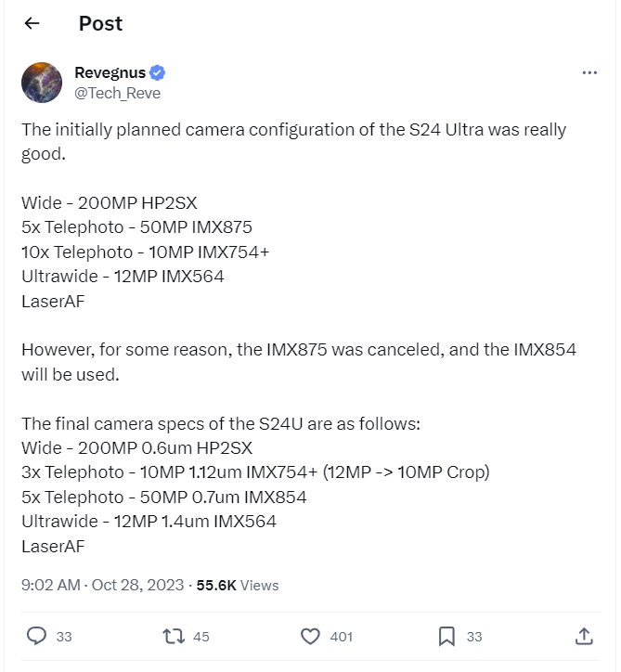Click the 55.6K Views count
621x672 pixels.
[237, 586]
